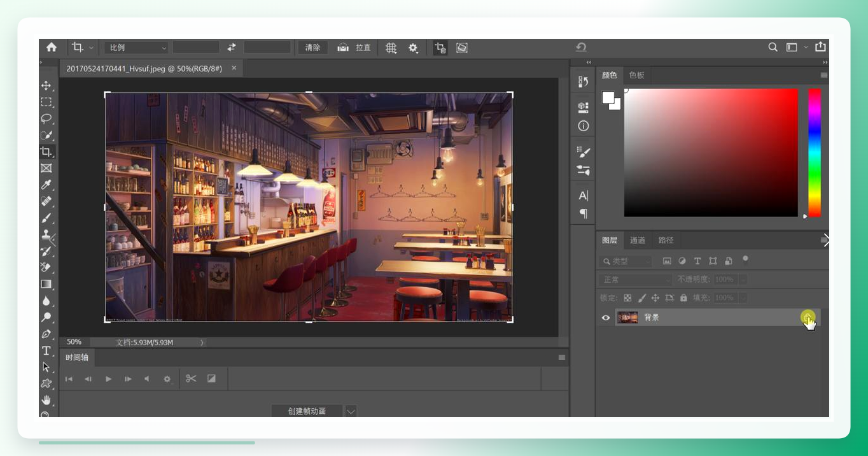The image size is (868, 456).
Task: Open the 类型 layer filter dropdown
Action: tap(626, 261)
